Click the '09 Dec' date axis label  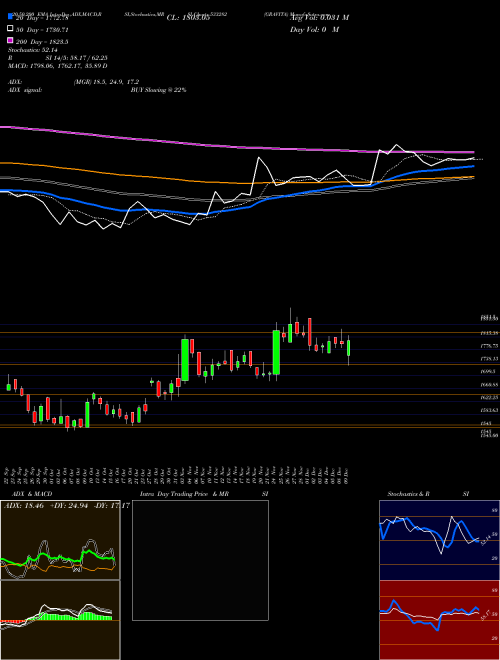pos(348,474)
